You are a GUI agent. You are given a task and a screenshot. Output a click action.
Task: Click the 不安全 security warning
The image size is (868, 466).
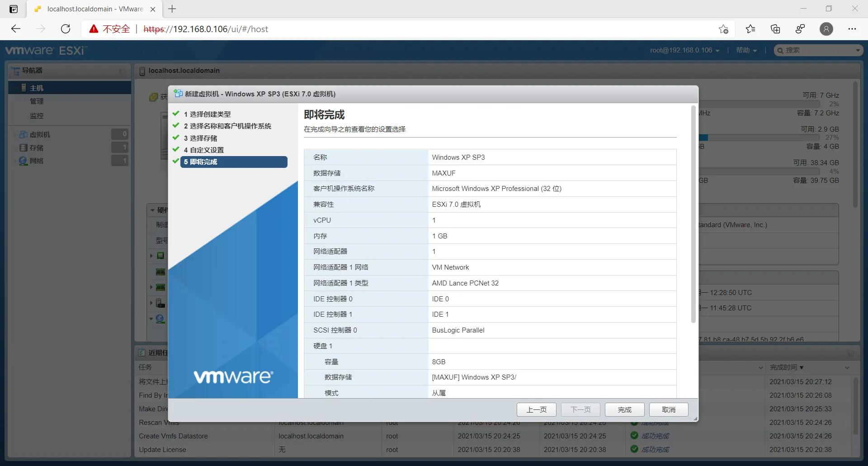click(x=109, y=29)
